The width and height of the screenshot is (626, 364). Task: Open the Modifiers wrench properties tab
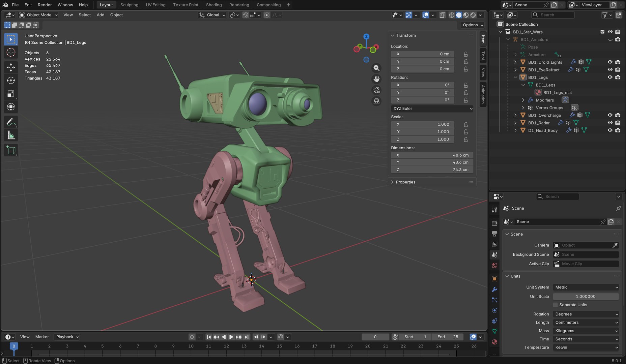click(494, 289)
